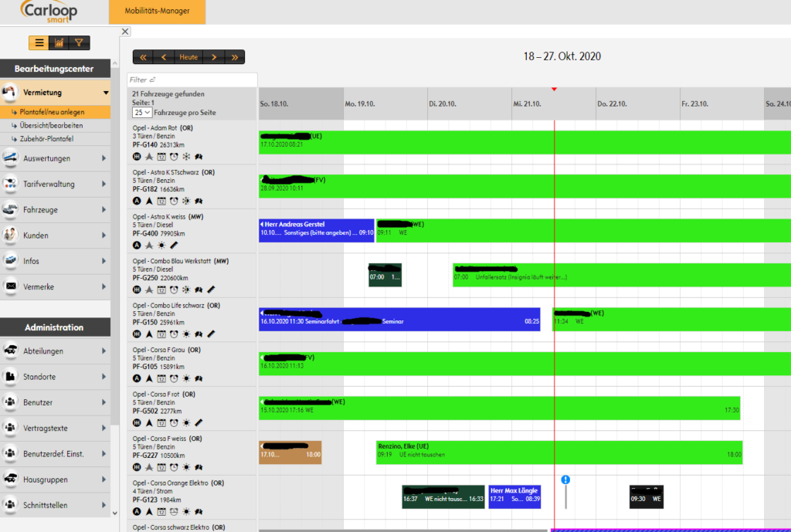This screenshot has width=791, height=532.
Task: Open Herr Andreas Gerstel blue booking
Action: coord(316,230)
